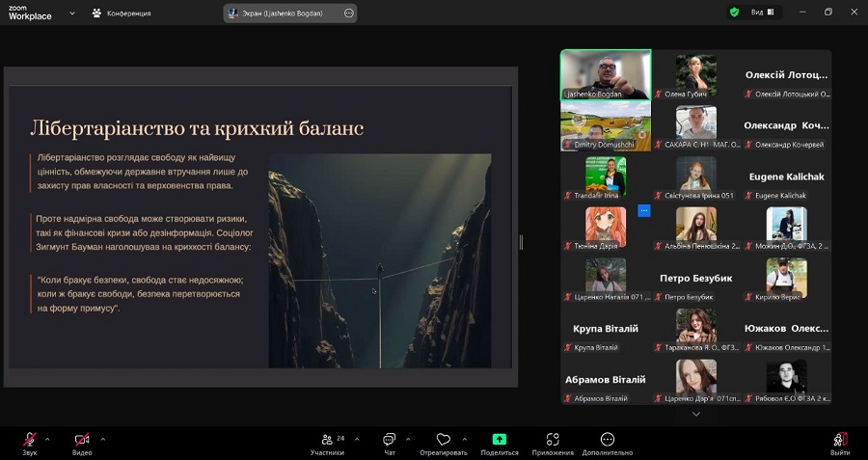
Task: Unmute the microphone (Звук)
Action: (30, 440)
